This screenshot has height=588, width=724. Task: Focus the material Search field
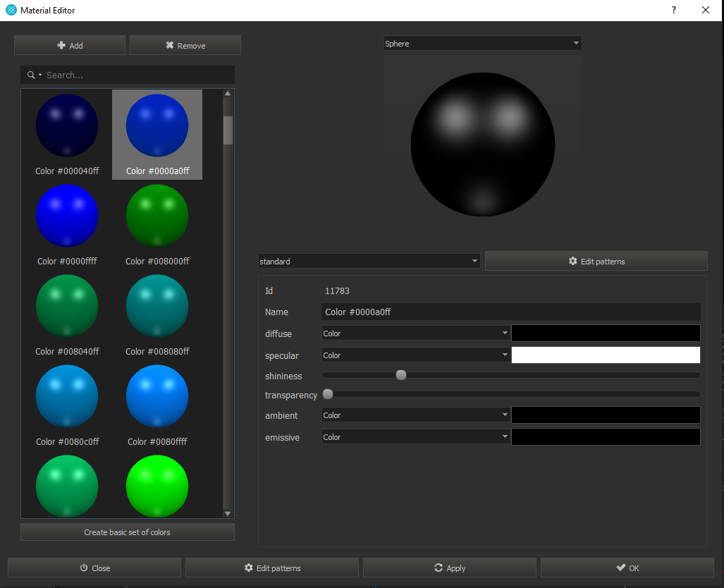(128, 75)
